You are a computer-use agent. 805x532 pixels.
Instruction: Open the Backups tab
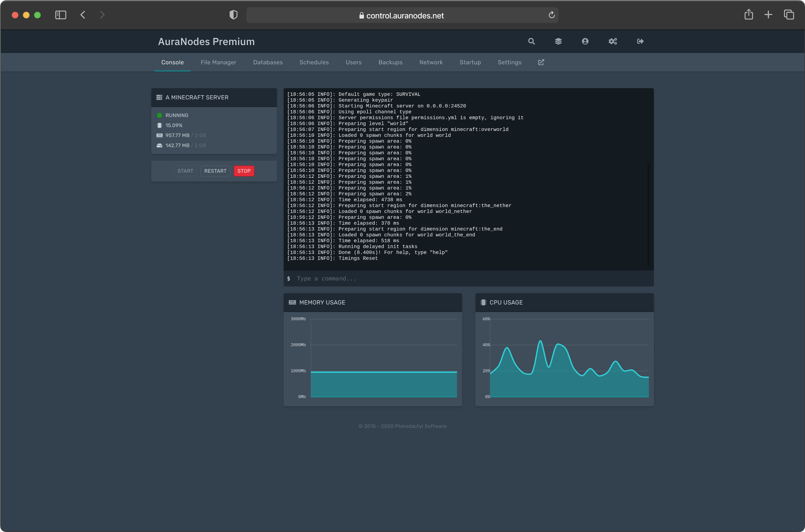tap(390, 62)
